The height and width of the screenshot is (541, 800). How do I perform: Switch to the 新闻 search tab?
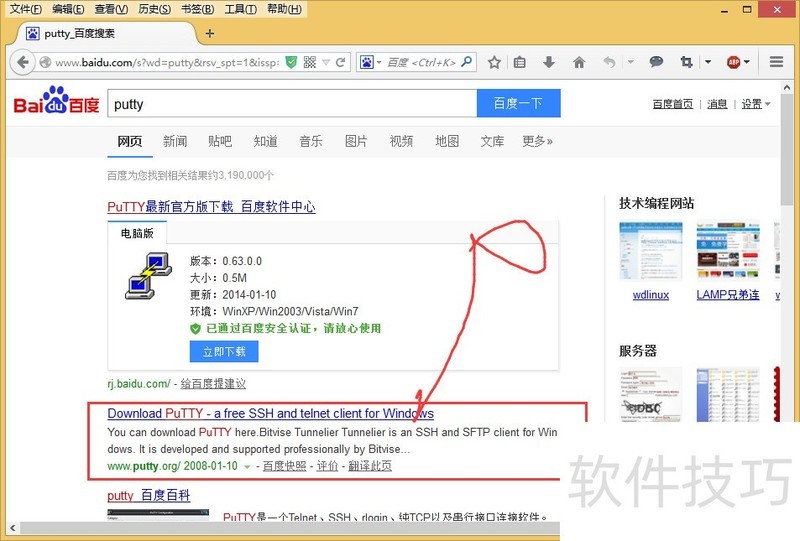[175, 141]
